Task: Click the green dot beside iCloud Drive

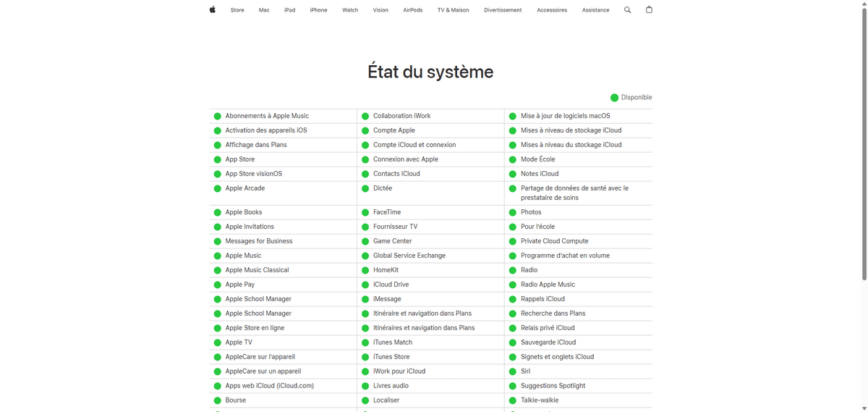Action: coord(365,285)
